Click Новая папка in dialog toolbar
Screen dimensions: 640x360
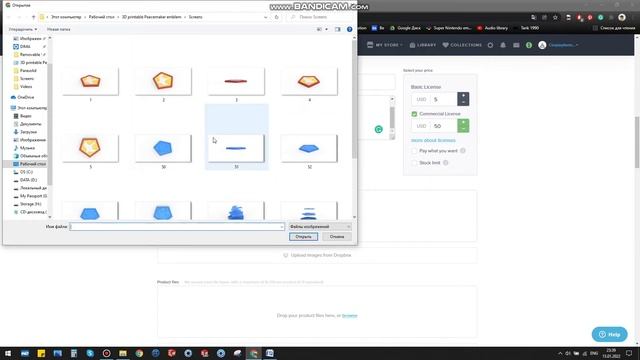tap(58, 29)
